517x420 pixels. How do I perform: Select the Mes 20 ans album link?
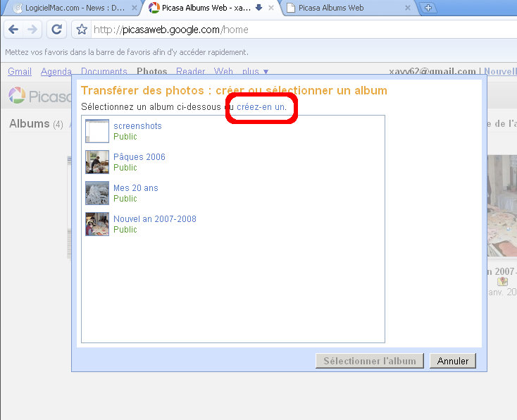point(136,188)
